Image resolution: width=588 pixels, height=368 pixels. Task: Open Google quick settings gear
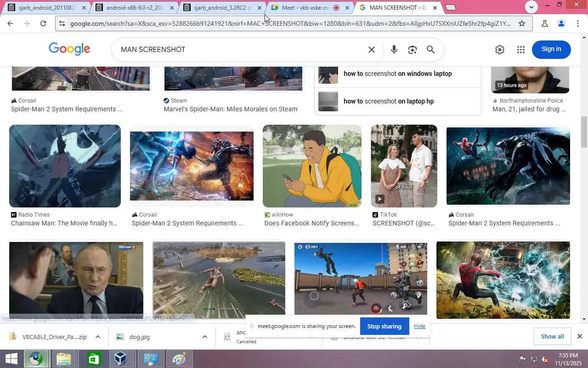coord(500,50)
